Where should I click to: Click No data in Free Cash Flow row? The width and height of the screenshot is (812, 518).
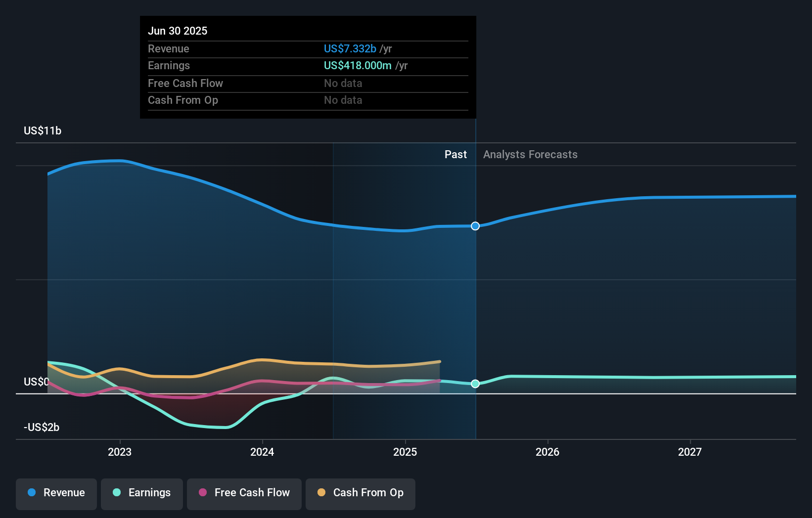pos(343,83)
